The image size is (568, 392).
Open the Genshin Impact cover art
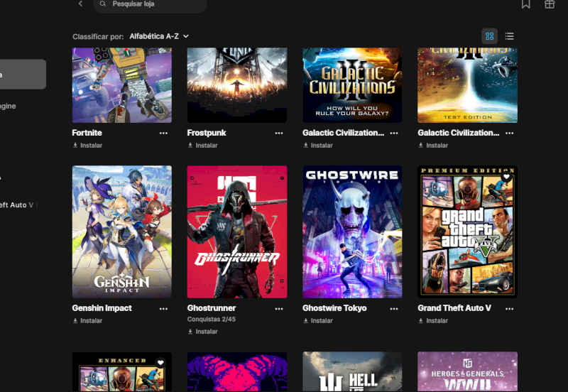122,232
